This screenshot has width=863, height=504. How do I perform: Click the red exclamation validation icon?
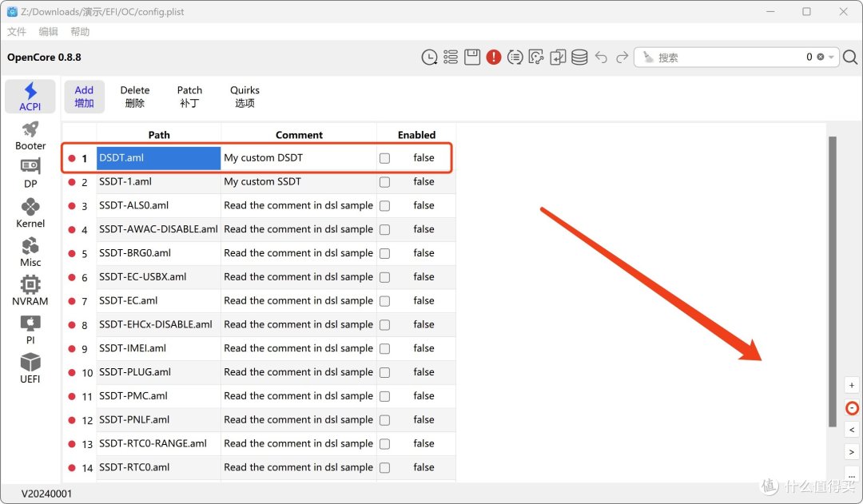pos(494,58)
